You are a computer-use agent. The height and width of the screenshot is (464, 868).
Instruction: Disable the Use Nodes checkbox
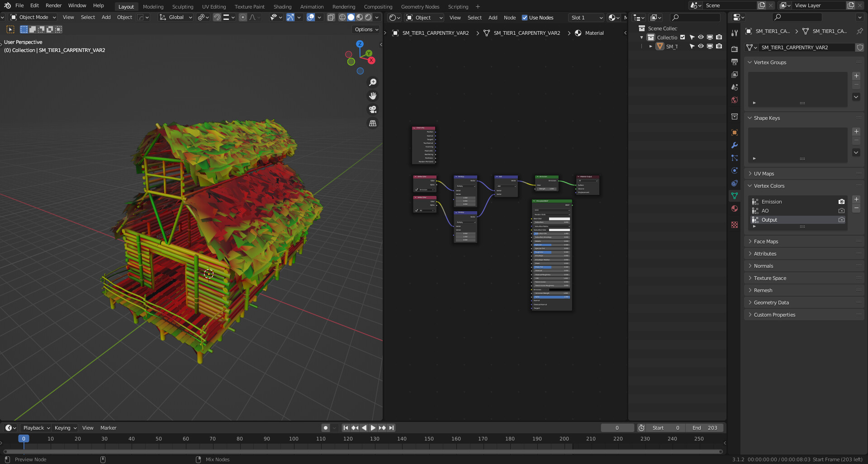point(526,18)
